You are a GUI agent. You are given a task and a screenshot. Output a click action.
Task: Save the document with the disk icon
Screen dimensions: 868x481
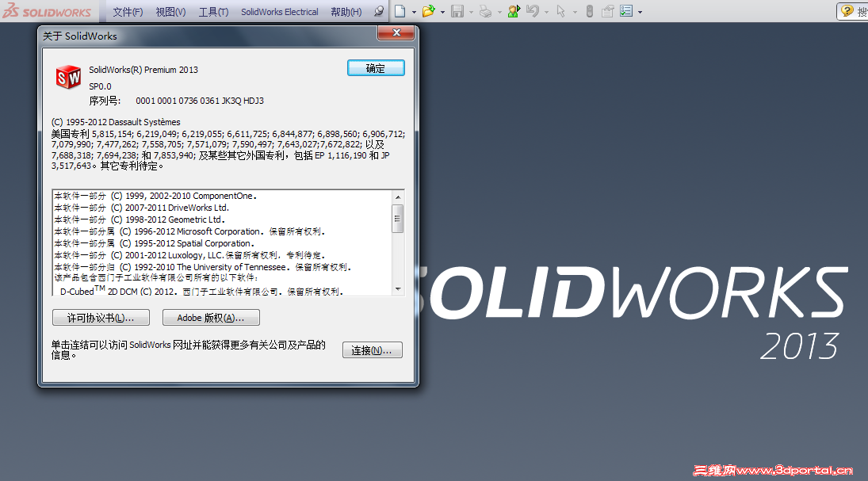(x=458, y=10)
